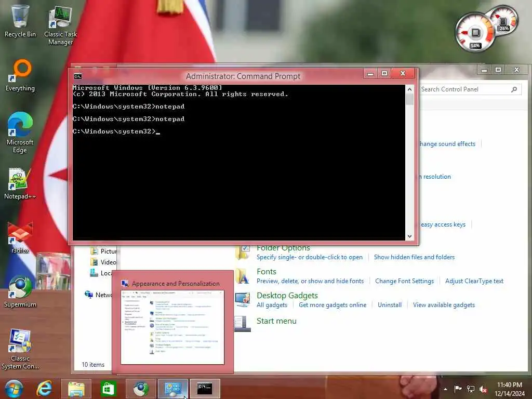Click the Folder Options category icon

(243, 252)
